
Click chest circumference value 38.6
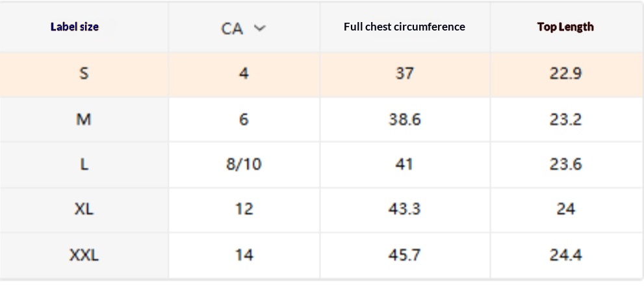[404, 119]
